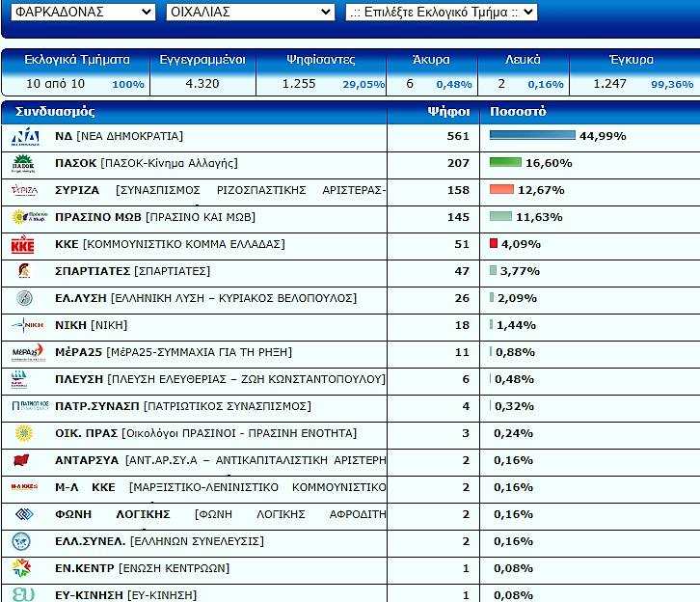Viewport: 700px width, 602px height.
Task: Click the ΠΑΣΟΚ green percentage bar
Action: pos(505,163)
